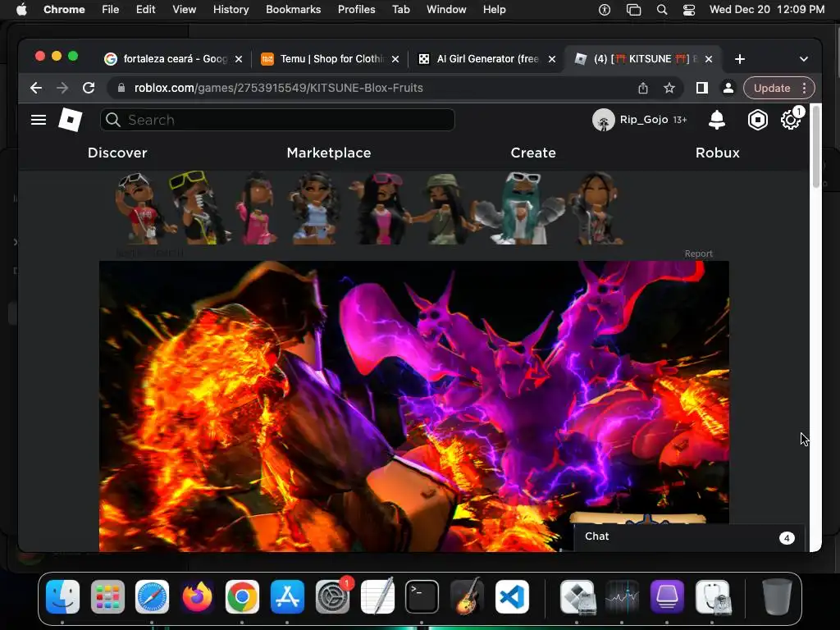The image size is (840, 630).
Task: Open System Settings from the Dock
Action: coord(332,597)
